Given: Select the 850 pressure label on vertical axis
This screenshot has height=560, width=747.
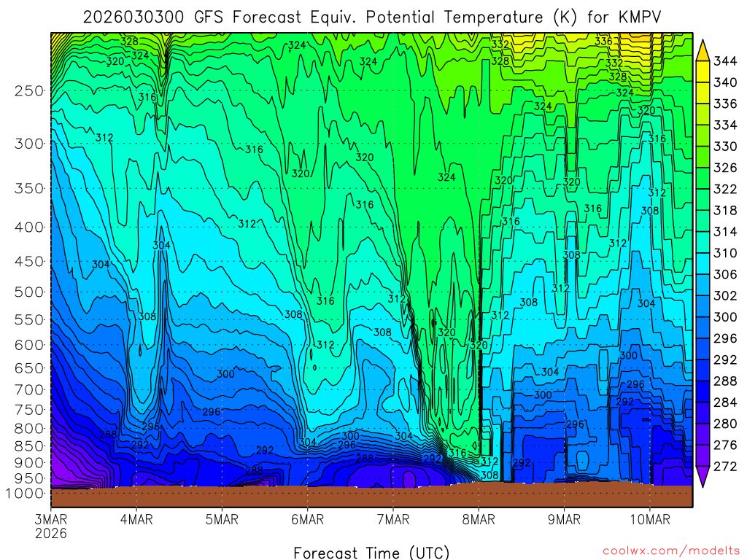Looking at the screenshot, I should 29,446.
